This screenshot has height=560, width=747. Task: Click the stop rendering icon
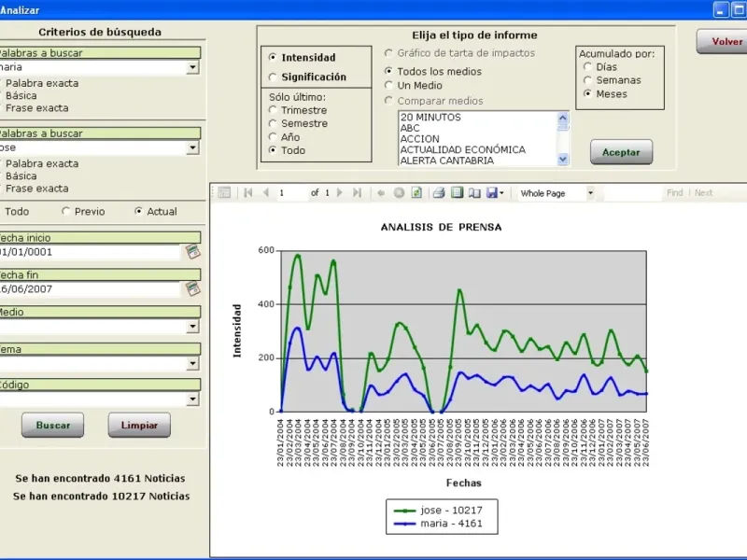click(399, 193)
